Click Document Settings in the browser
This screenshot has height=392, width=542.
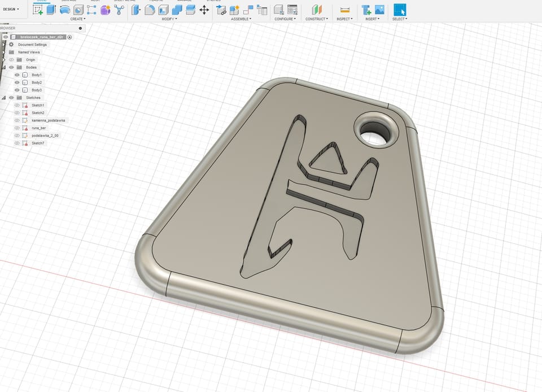(32, 45)
